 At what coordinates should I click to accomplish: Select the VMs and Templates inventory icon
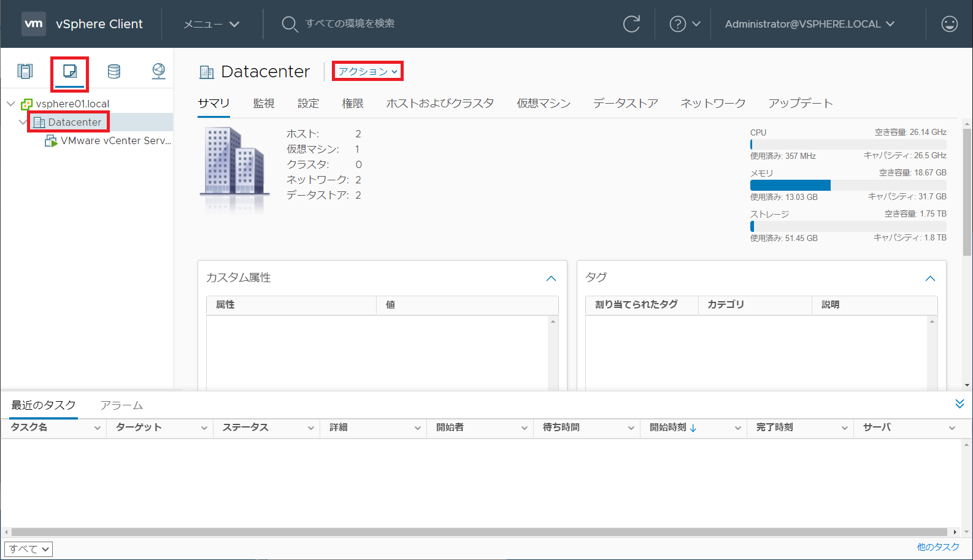[70, 72]
